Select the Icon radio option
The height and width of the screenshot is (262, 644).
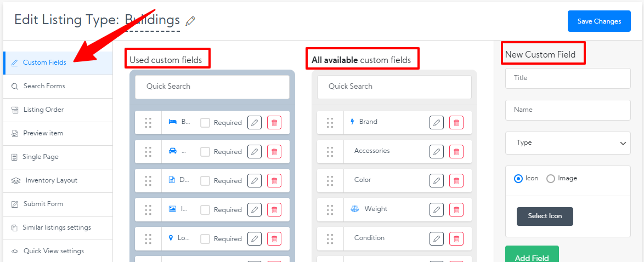click(518, 179)
